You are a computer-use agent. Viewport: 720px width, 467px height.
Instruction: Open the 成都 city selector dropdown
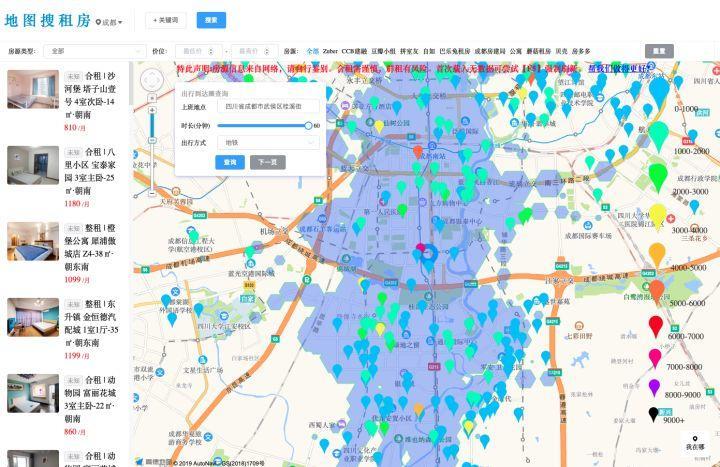pyautogui.click(x=109, y=22)
